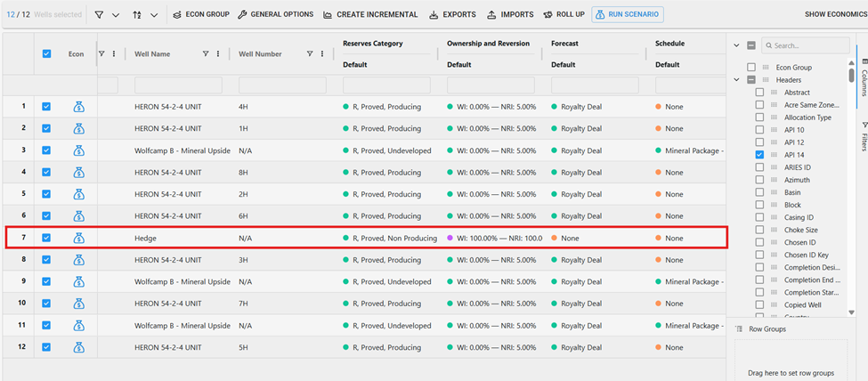Open the Well Number column three-dot menu
The image size is (868, 381).
[x=322, y=54]
